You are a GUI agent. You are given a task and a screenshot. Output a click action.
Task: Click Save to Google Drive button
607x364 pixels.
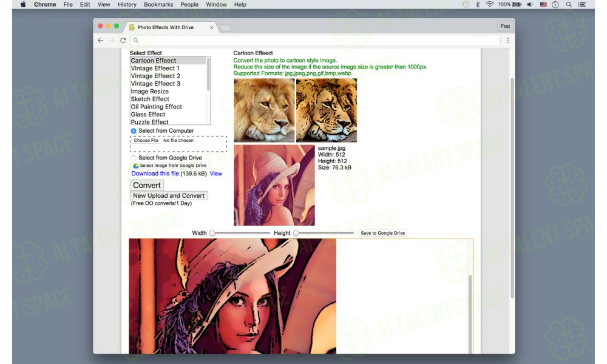(x=382, y=233)
